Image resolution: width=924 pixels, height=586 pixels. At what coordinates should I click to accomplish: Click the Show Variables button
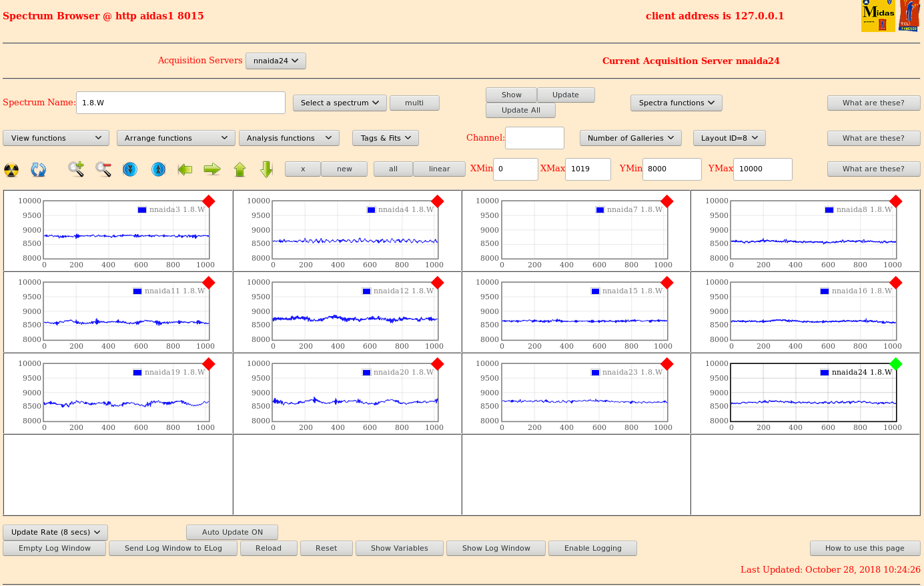pyautogui.click(x=400, y=548)
